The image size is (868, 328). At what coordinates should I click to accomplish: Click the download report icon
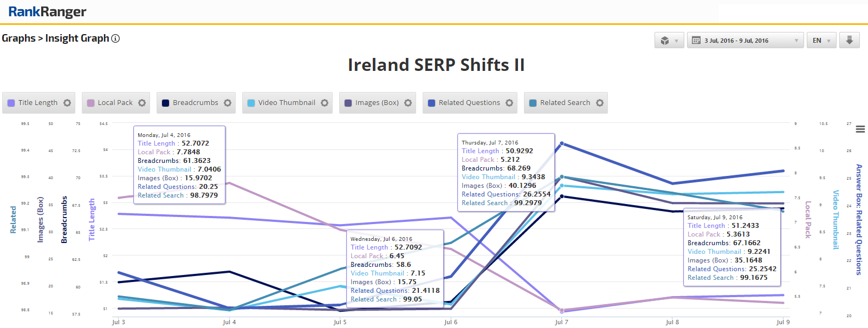[x=850, y=41]
